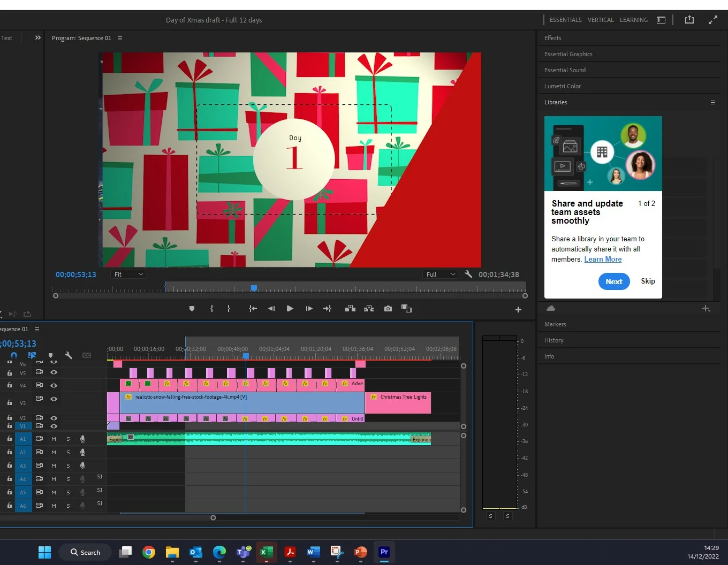Screen dimensions: 728x565
Task: Step forward one frame
Action: coord(309,309)
